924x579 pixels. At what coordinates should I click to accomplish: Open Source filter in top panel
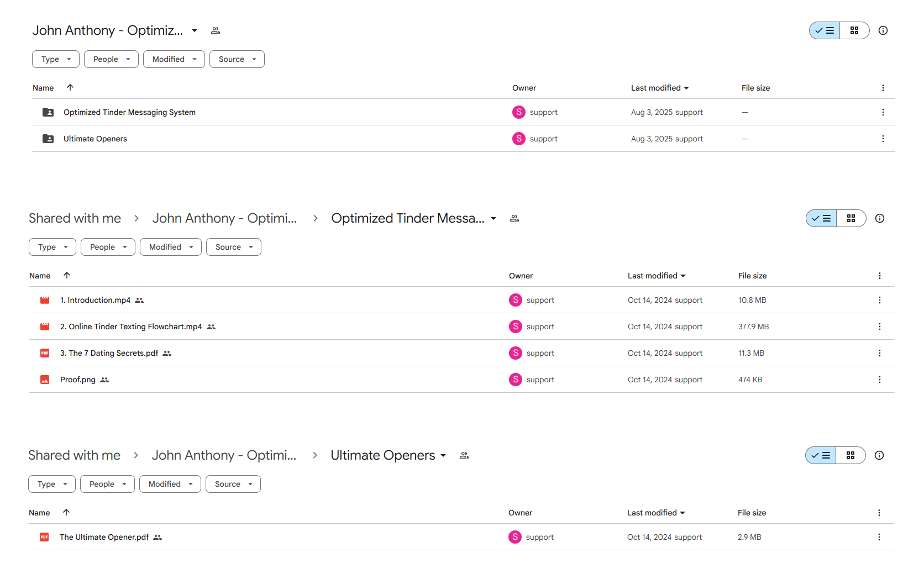tap(237, 59)
